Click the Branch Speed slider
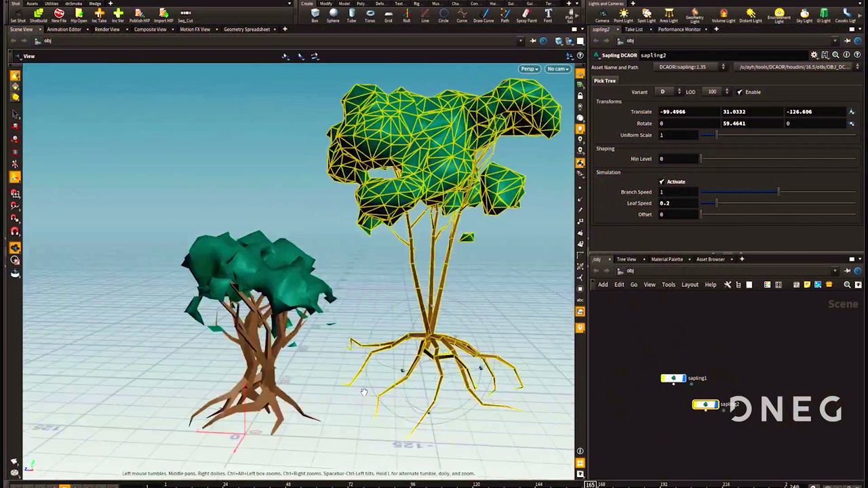Screen dimensions: 868x488 778,192
